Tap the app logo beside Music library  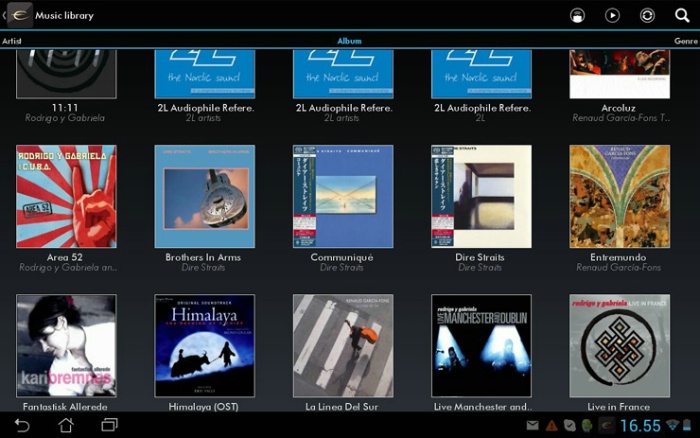point(20,15)
